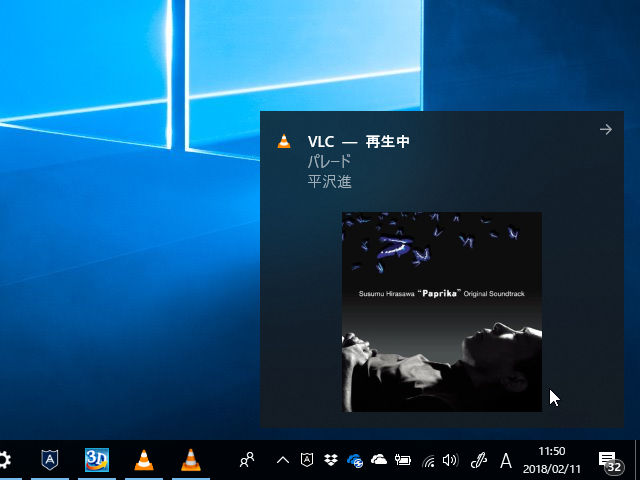Click the VLC cone icon in notification

[x=284, y=141]
